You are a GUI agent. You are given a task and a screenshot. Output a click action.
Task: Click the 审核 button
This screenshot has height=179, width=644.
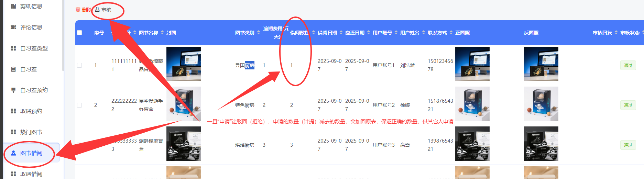pyautogui.click(x=103, y=10)
